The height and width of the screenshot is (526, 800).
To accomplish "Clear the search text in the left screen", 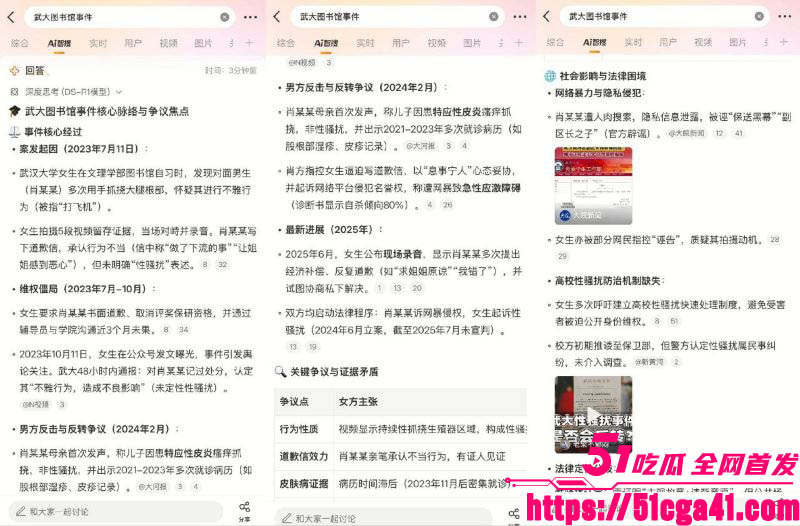I will click(224, 17).
